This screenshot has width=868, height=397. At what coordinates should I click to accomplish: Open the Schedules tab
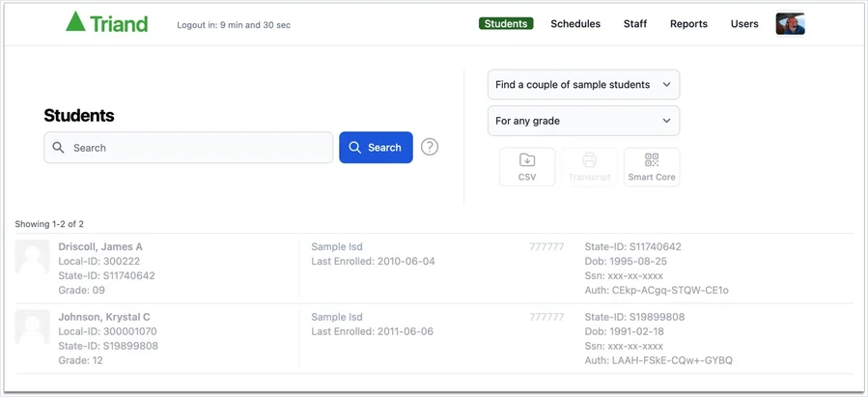[575, 24]
